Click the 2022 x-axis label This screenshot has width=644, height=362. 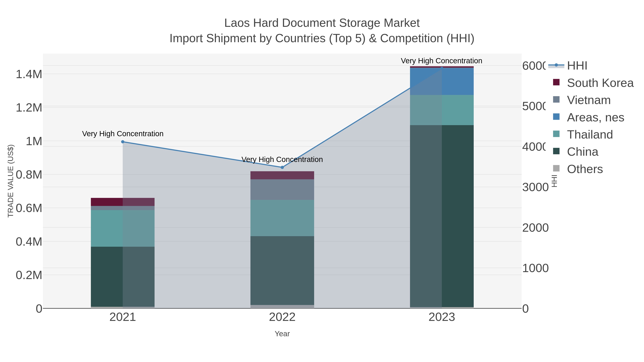point(282,317)
